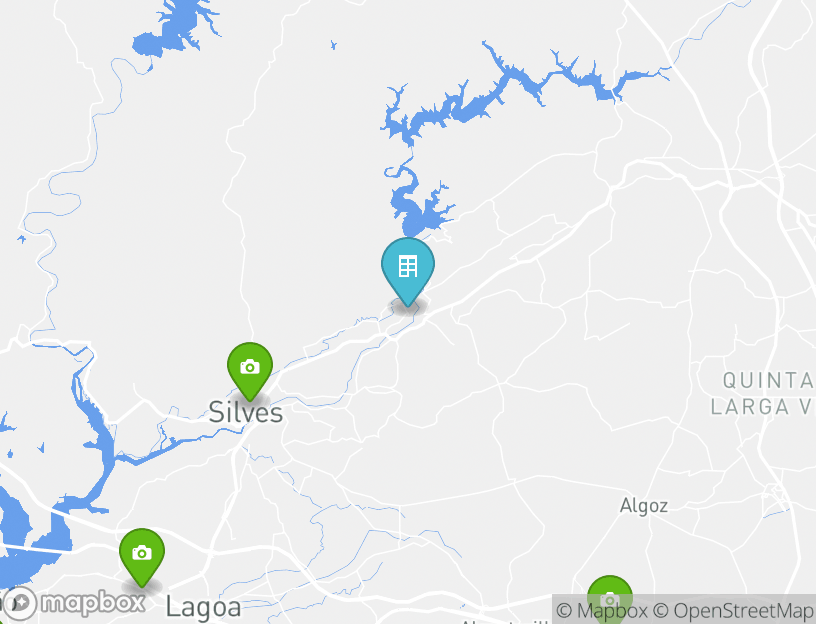Open the green camera pin at Silves
Viewport: 816px width, 624px height.
[x=250, y=371]
